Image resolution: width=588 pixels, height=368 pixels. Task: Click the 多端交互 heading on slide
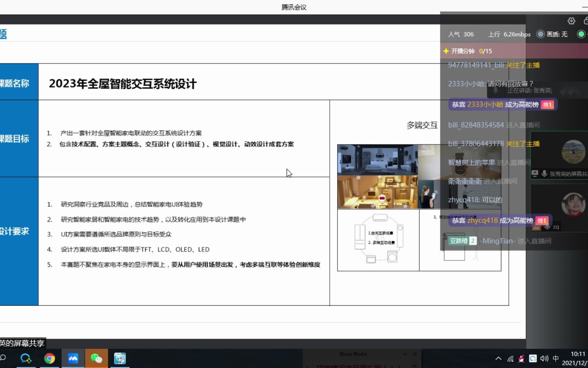click(x=422, y=125)
